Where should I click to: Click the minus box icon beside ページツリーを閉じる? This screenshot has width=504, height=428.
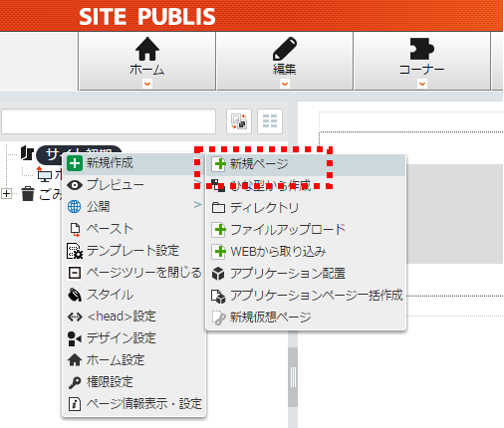click(75, 273)
